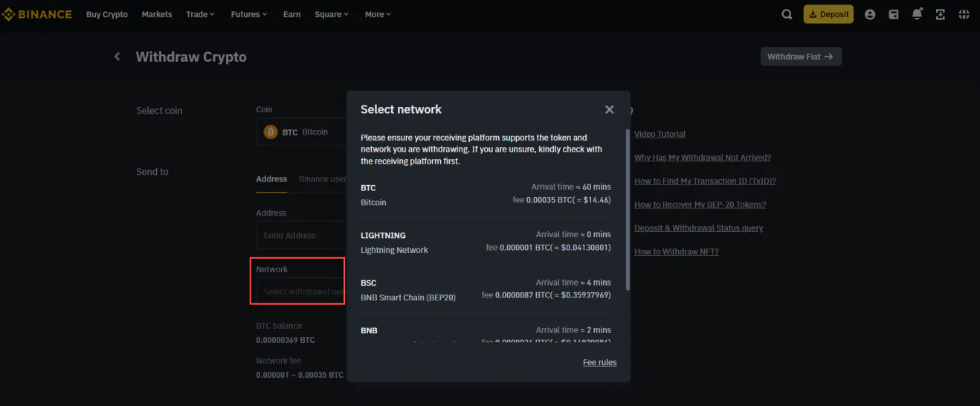Choose the BSC BNB Smart Chain option

tap(486, 289)
